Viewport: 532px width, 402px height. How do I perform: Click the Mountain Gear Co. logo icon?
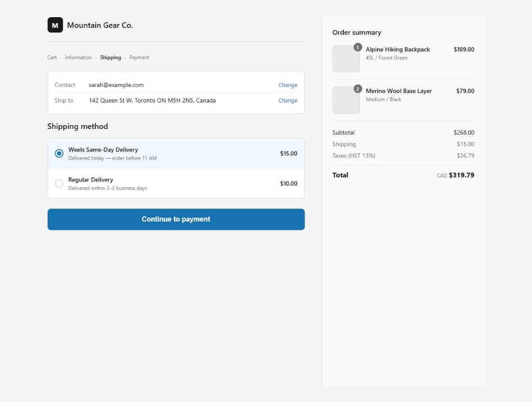coord(55,24)
